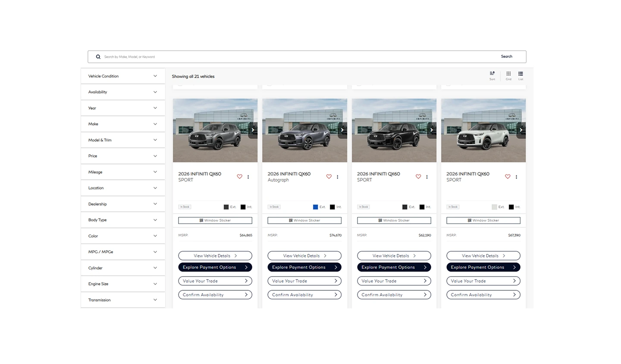Expand the Vehicle Condition filter

coord(123,76)
